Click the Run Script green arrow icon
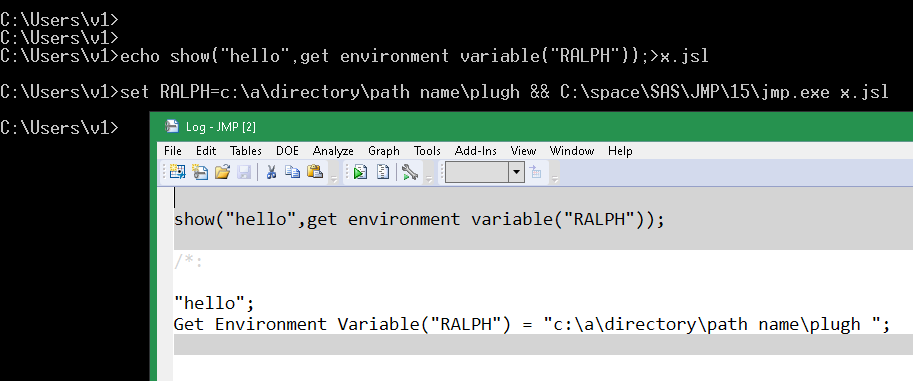The height and width of the screenshot is (381, 913). point(360,172)
